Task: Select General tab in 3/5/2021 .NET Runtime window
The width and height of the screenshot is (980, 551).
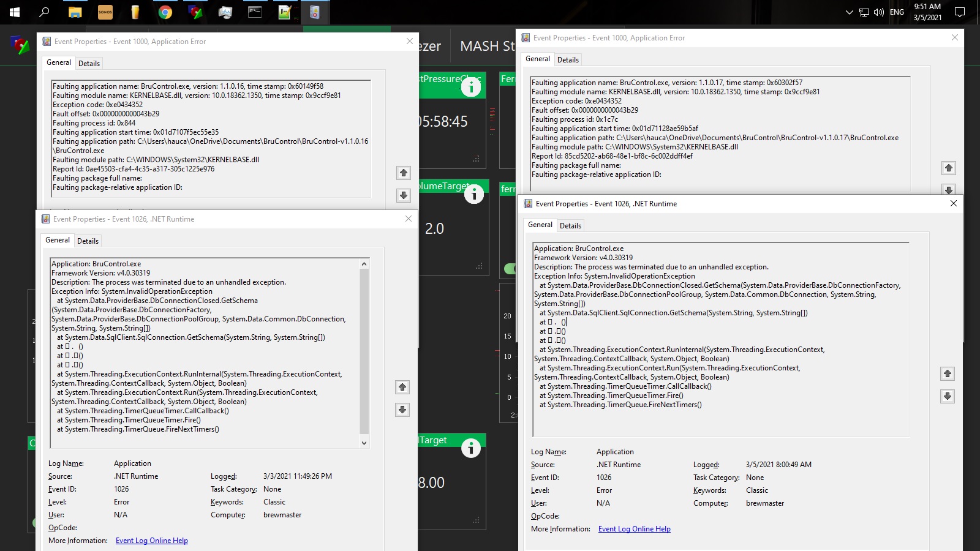Action: [x=540, y=225]
